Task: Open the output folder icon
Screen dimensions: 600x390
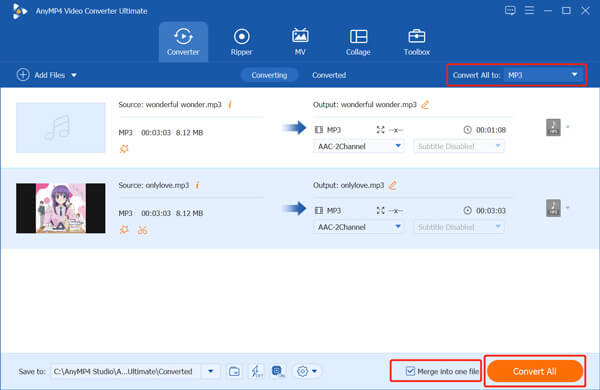Action: [234, 371]
